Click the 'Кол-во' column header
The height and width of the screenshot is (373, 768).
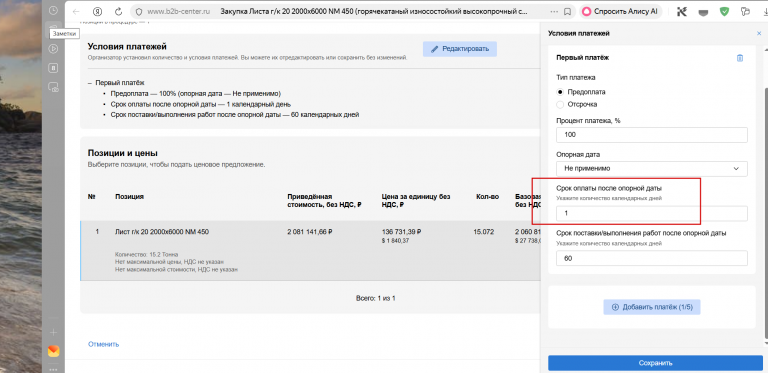point(487,196)
